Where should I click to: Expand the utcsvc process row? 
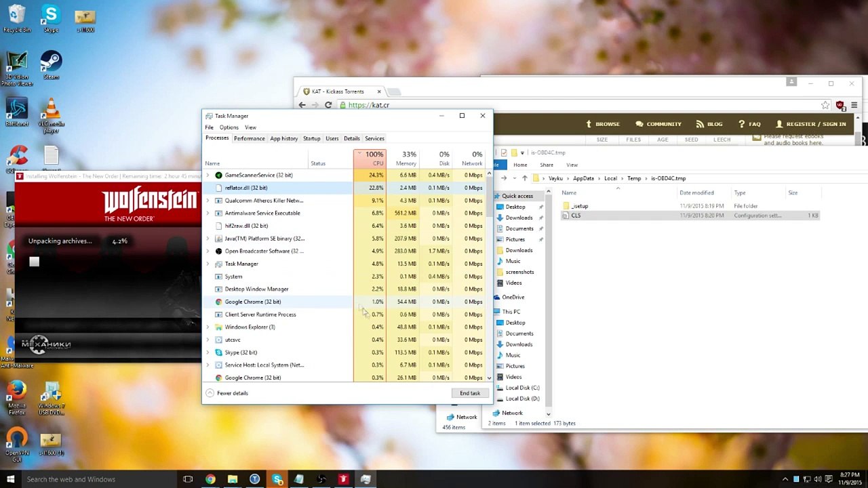pyautogui.click(x=208, y=340)
